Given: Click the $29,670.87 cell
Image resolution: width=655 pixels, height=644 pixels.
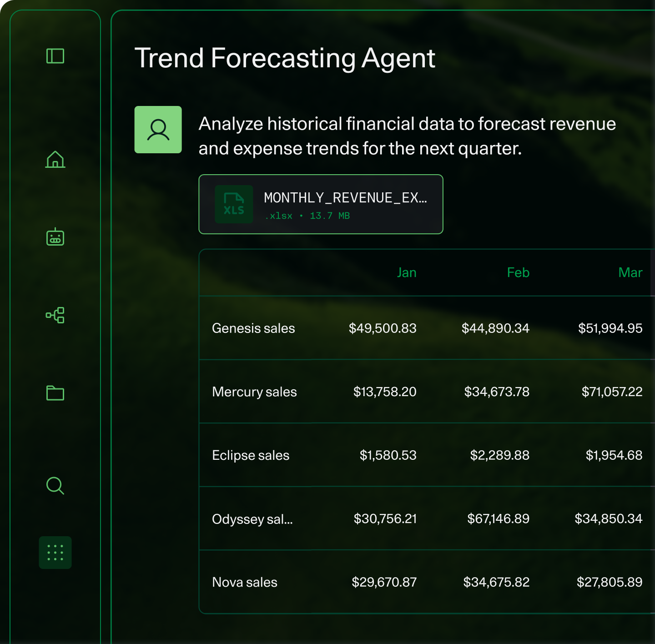Looking at the screenshot, I should pyautogui.click(x=384, y=582).
